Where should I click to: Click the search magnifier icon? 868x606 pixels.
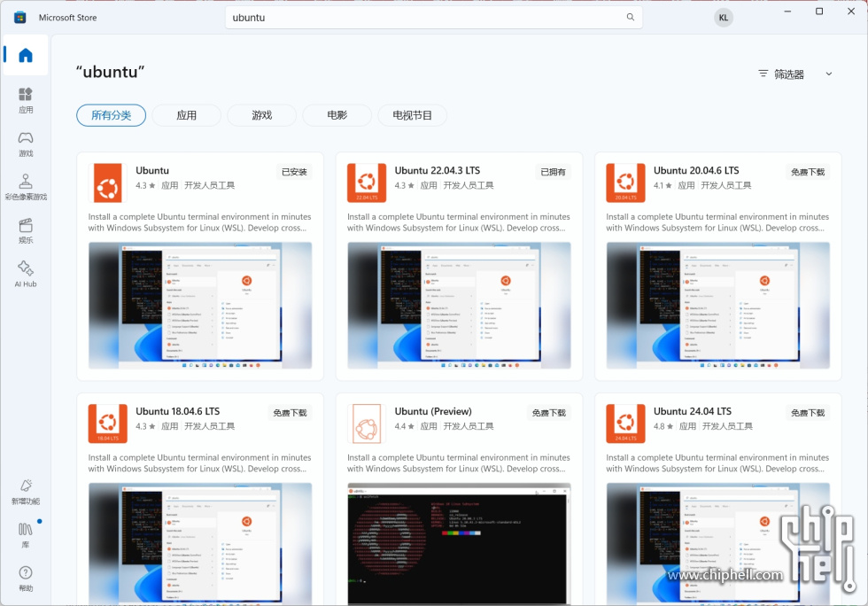point(630,17)
